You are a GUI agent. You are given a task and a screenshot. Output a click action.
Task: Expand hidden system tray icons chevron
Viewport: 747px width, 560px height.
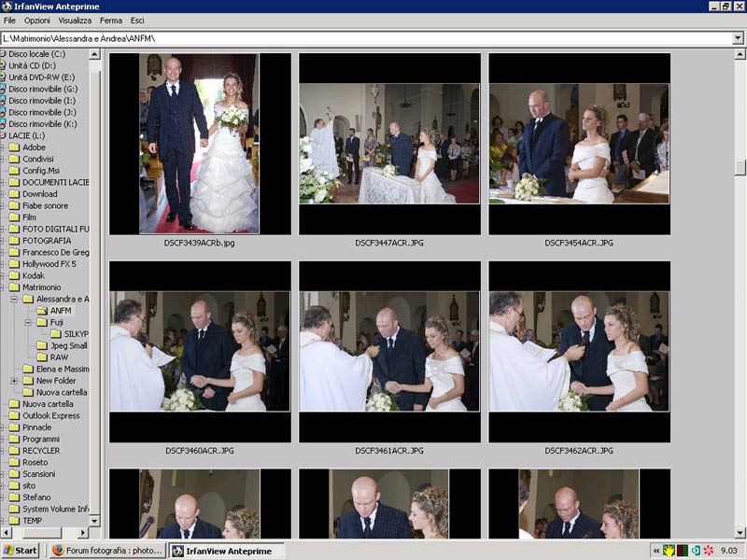pos(656,551)
